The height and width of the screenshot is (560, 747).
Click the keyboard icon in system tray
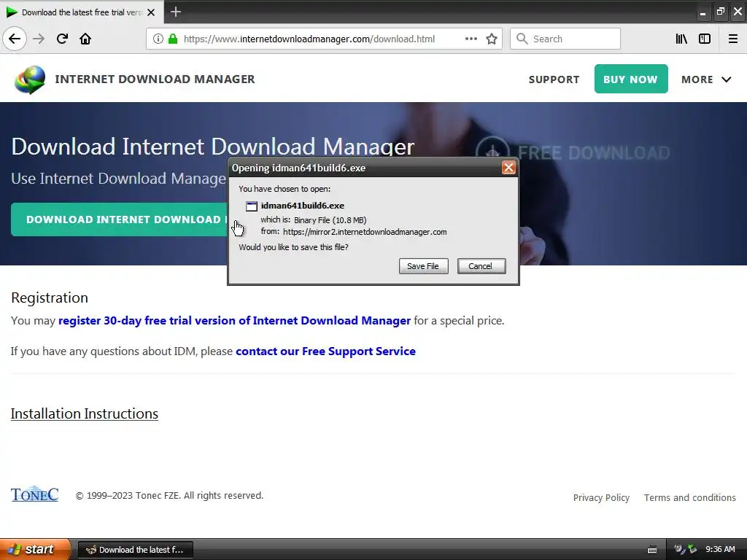(652, 550)
